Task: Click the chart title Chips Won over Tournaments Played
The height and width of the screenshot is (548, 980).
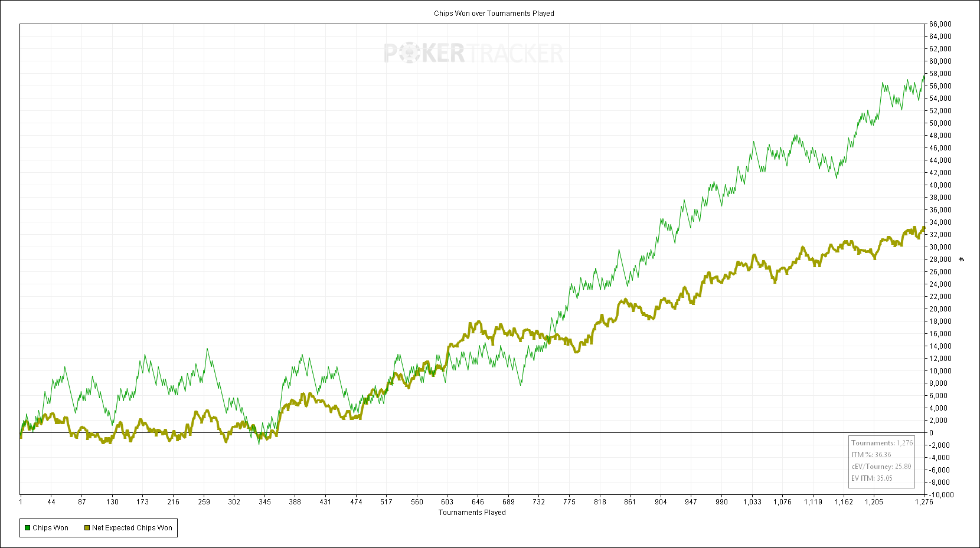Action: [494, 14]
